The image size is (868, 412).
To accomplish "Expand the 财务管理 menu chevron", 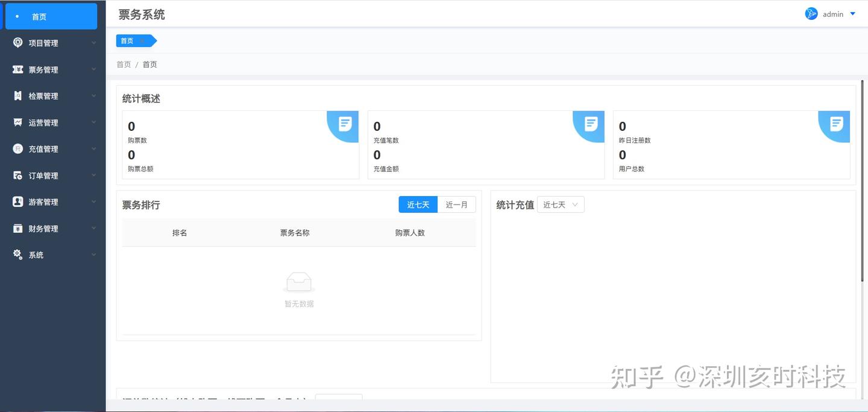I will pyautogui.click(x=94, y=229).
